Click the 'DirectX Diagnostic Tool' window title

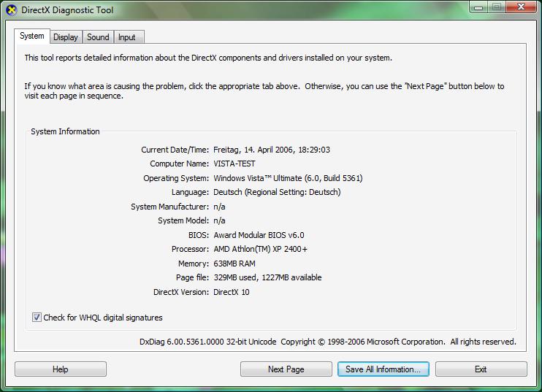click(67, 10)
